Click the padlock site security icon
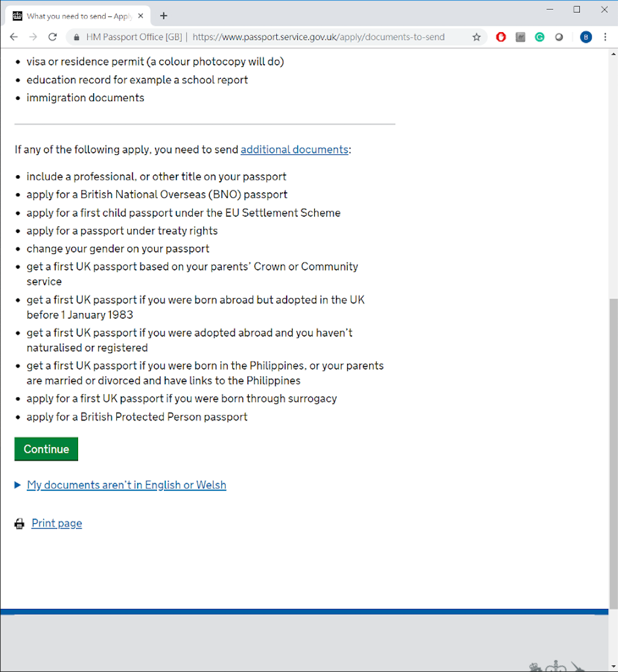Screen dimensions: 618x672 click(77, 37)
